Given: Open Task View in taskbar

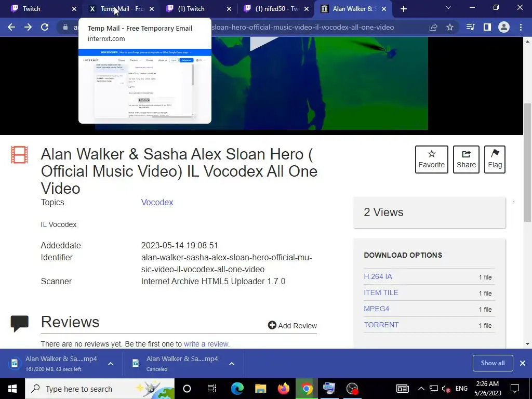Looking at the screenshot, I should tap(212, 389).
